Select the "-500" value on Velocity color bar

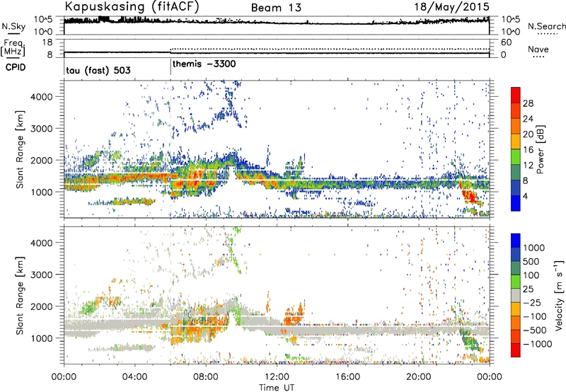coord(534,330)
